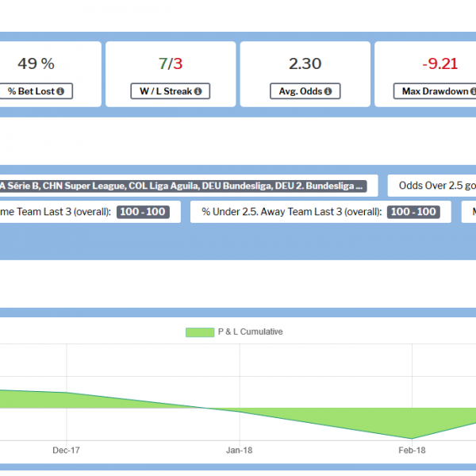
Task: Click the P & L Cumulative legend label
Action: (250, 332)
